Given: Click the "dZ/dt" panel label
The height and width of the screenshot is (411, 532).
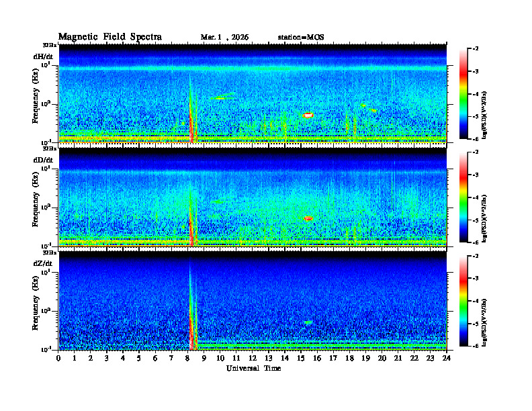Looking at the screenshot, I should coord(43,263).
